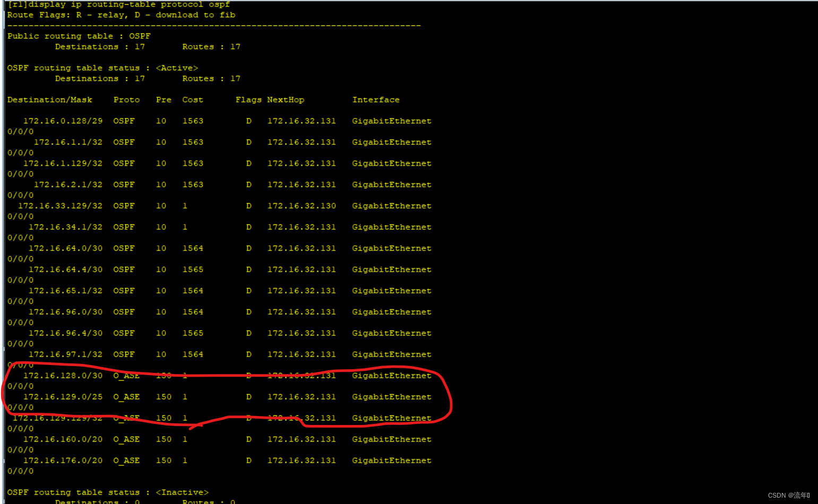
Task: Click next hop 172.16.32.130
Action: pyautogui.click(x=302, y=206)
